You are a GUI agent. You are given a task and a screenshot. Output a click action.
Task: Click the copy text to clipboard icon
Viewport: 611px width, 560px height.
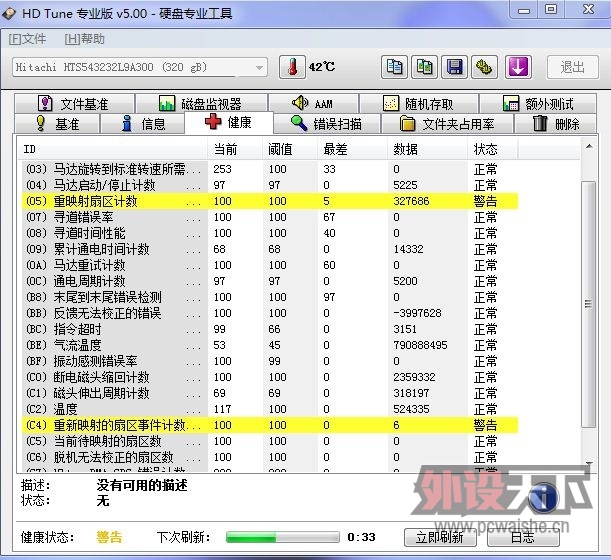click(x=394, y=67)
